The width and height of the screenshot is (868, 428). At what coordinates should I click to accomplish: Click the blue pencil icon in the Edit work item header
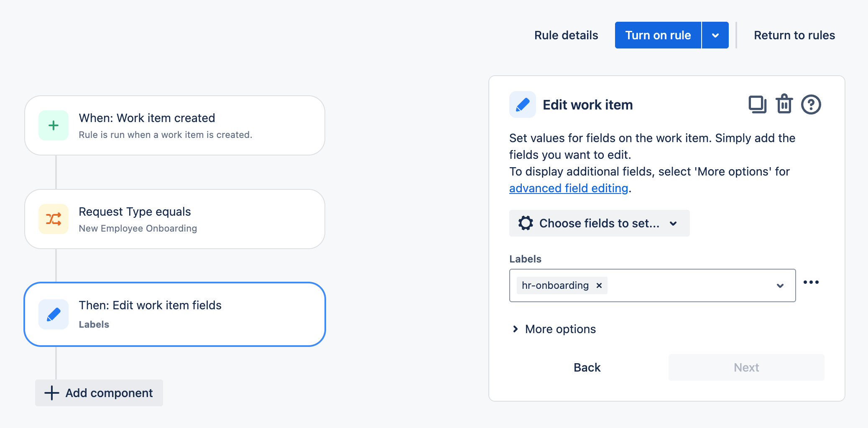tap(523, 104)
